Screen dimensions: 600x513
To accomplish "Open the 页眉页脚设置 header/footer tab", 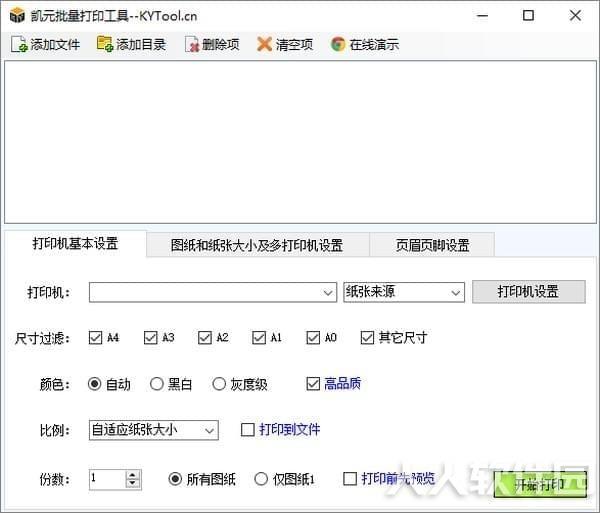I will tap(432, 245).
